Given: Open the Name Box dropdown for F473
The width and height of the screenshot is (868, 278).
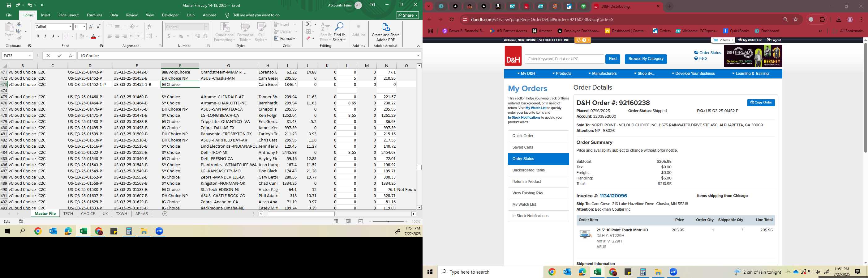Looking at the screenshot, I should tap(30, 56).
